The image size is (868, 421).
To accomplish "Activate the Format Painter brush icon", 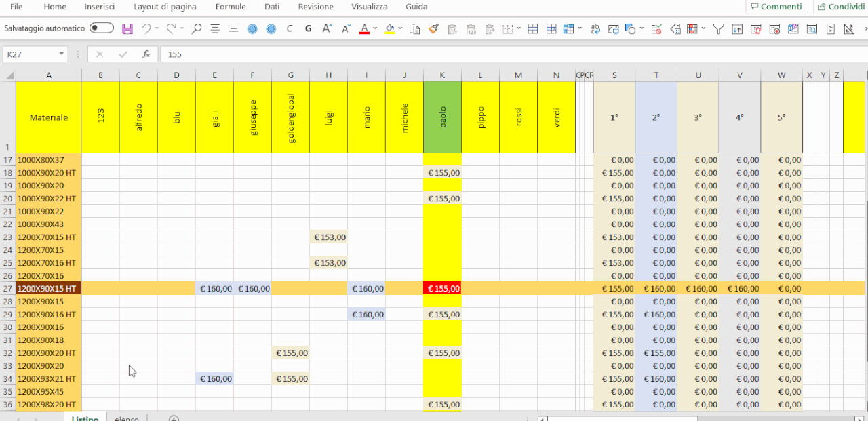I will (434, 28).
